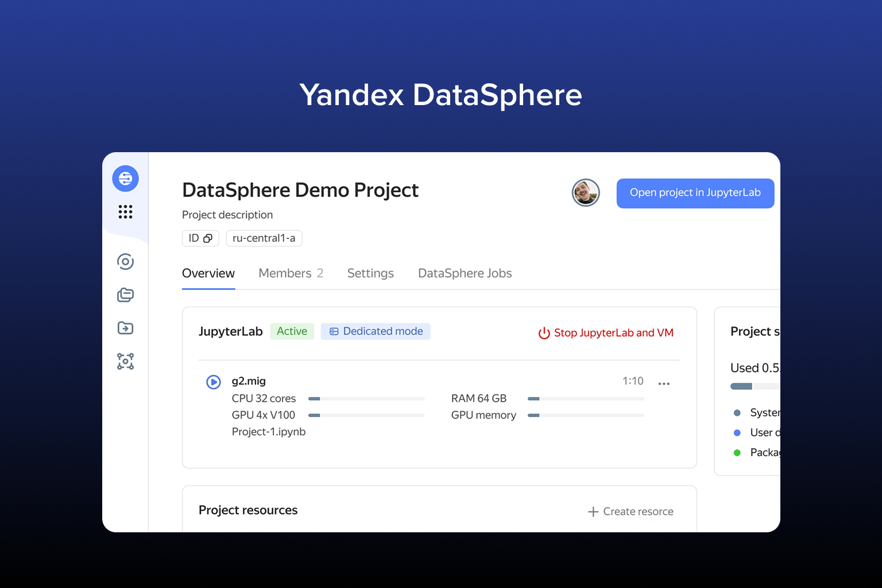This screenshot has width=882, height=588.
Task: Click Stop JupyterLab and VM
Action: (606, 333)
